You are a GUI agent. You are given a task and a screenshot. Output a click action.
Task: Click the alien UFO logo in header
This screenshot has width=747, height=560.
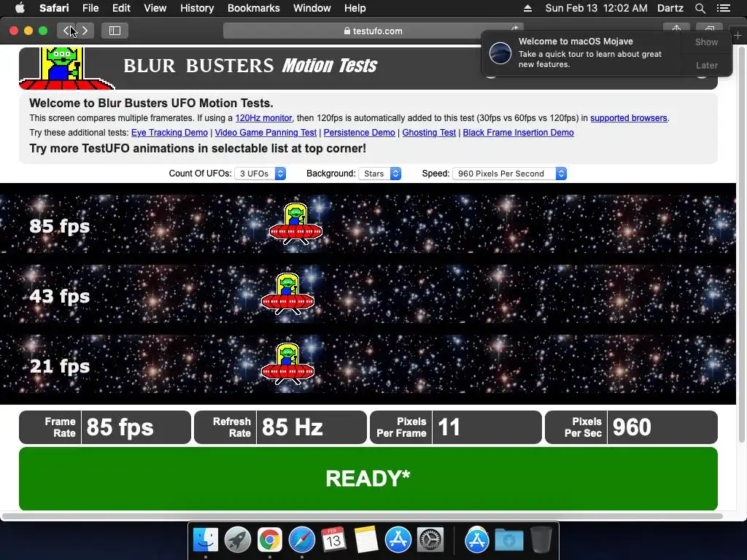pos(66,68)
